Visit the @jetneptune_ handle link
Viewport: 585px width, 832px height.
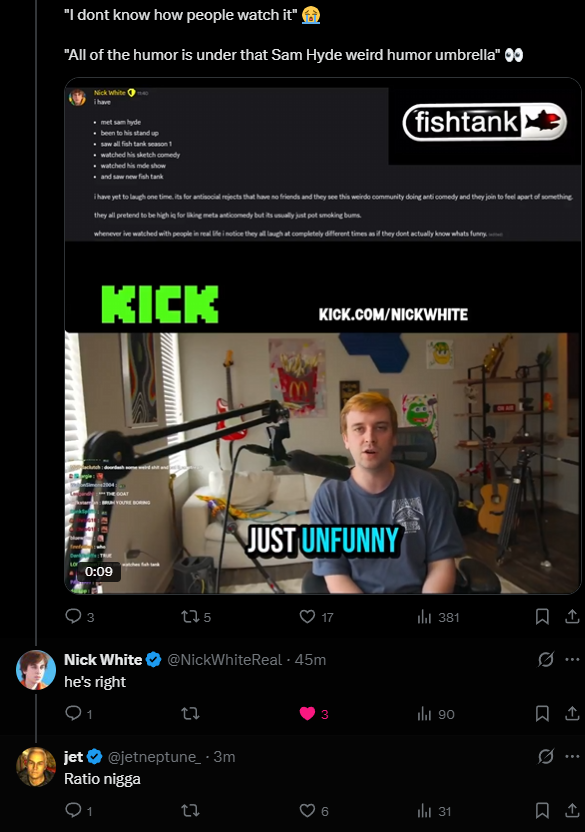154,757
